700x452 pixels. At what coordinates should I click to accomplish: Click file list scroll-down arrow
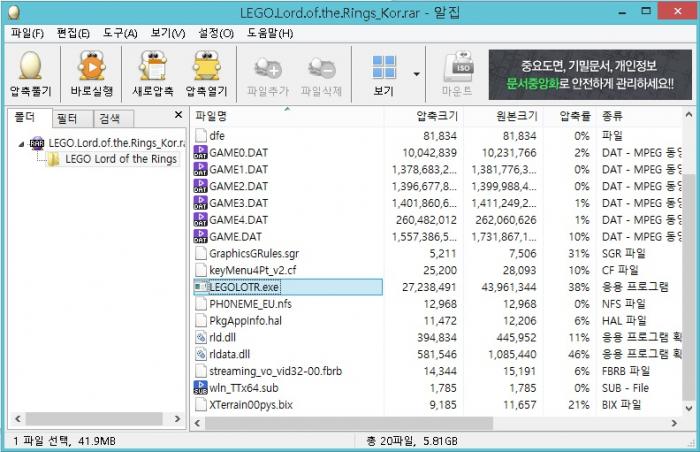[x=688, y=408]
